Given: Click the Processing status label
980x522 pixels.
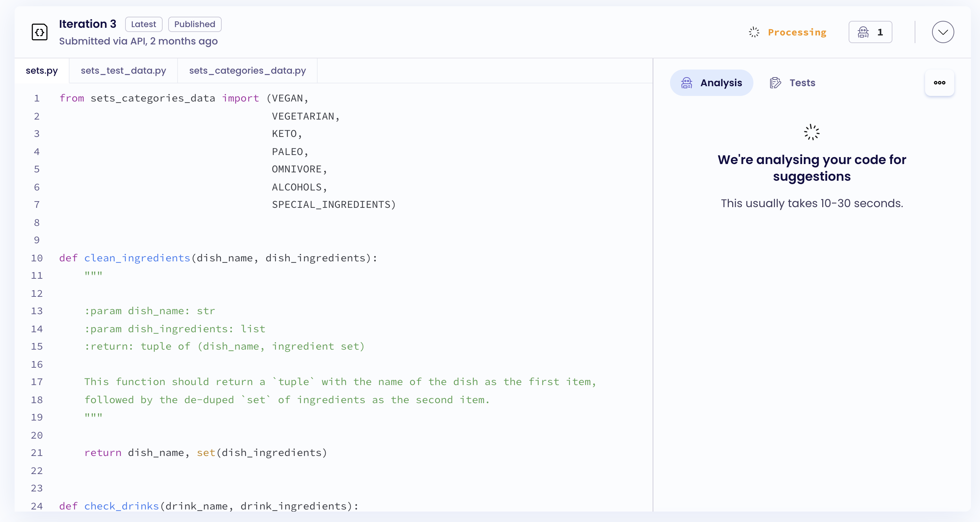Looking at the screenshot, I should pyautogui.click(x=797, y=32).
